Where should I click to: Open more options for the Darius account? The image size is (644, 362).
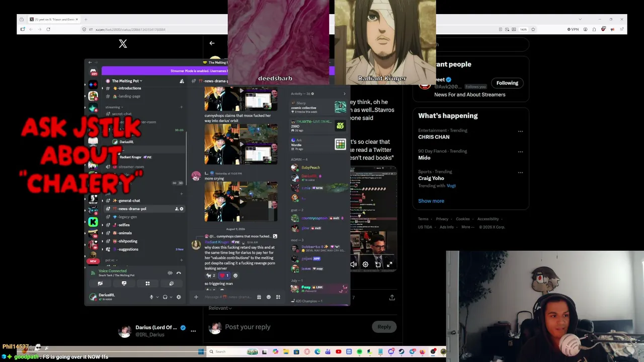point(193,331)
